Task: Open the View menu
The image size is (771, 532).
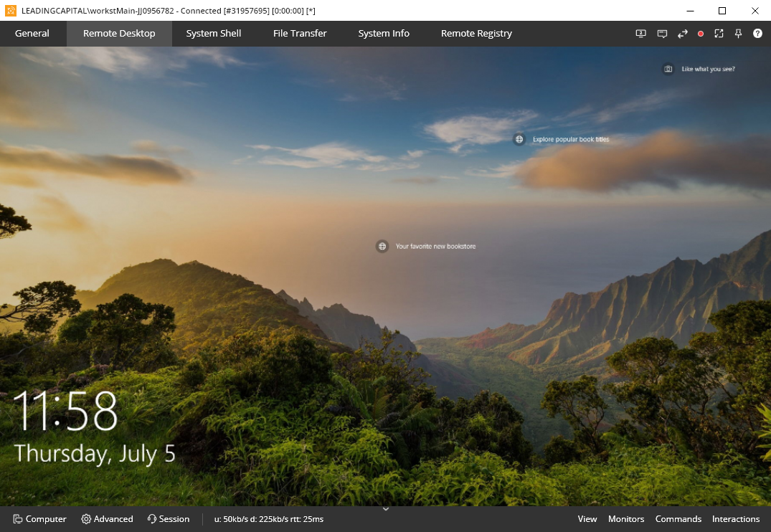Action: (587, 518)
